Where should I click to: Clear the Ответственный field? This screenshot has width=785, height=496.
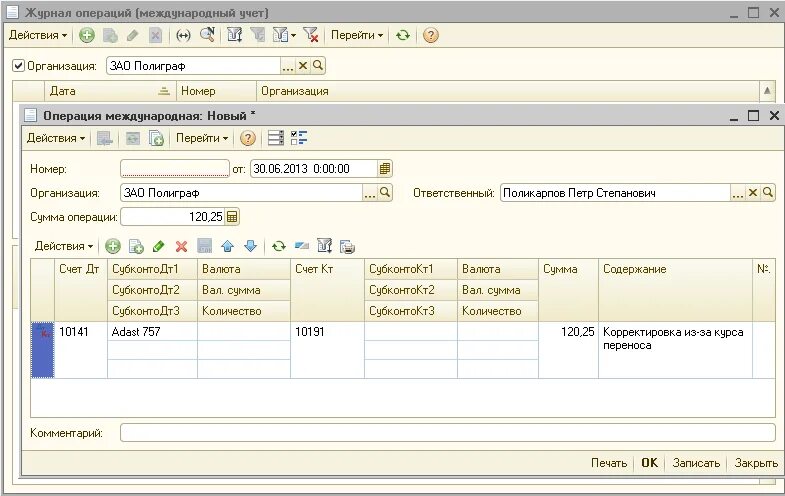pos(752,193)
